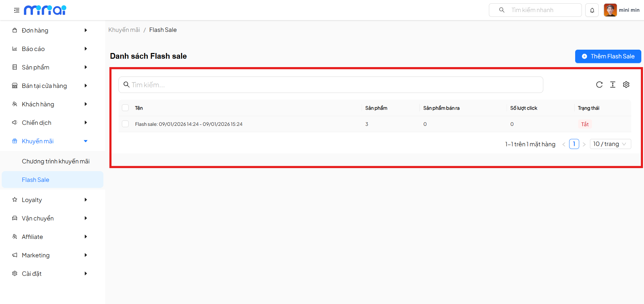The height and width of the screenshot is (304, 644).
Task: Click the row height adjustment icon
Action: (x=613, y=85)
